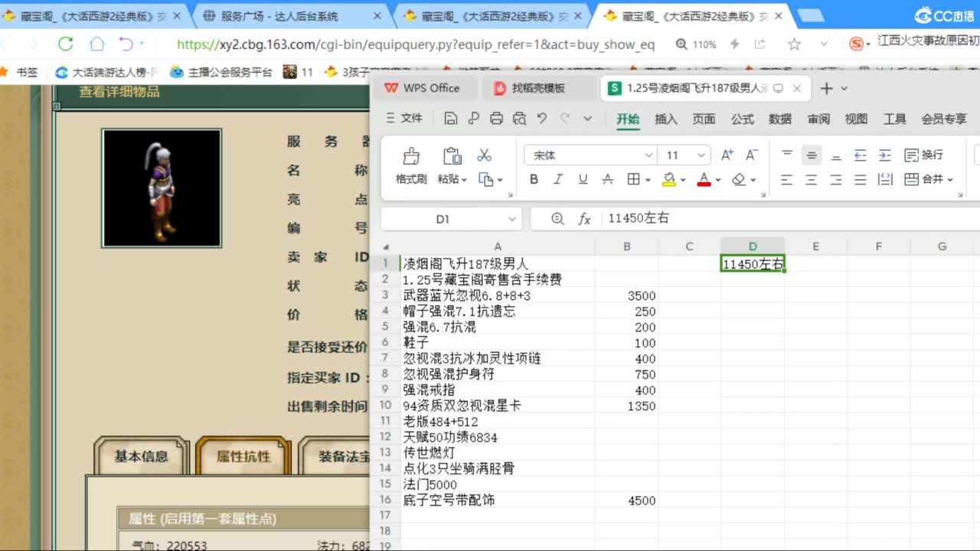The height and width of the screenshot is (551, 980).
Task: Go to browser home page icon
Action: 97,44
